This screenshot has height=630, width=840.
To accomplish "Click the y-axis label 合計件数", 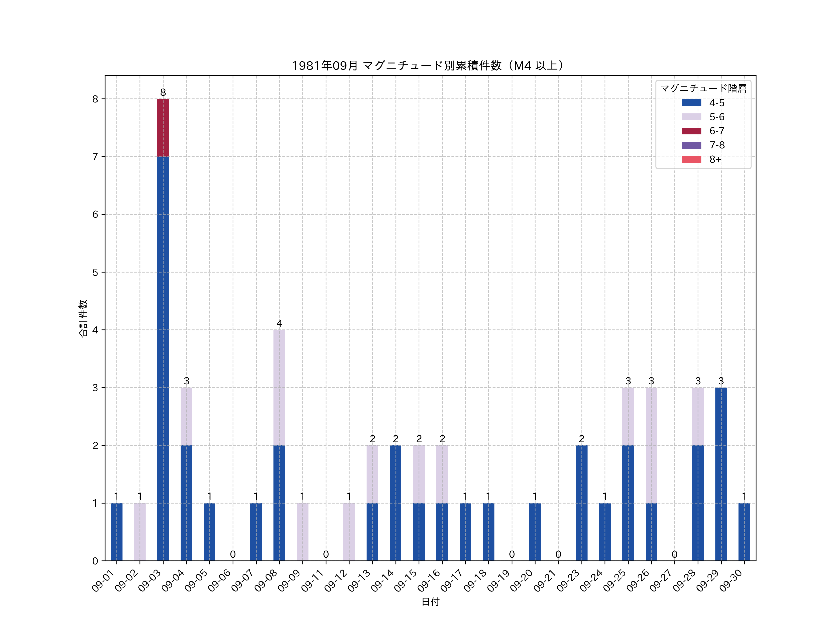I will (x=83, y=318).
